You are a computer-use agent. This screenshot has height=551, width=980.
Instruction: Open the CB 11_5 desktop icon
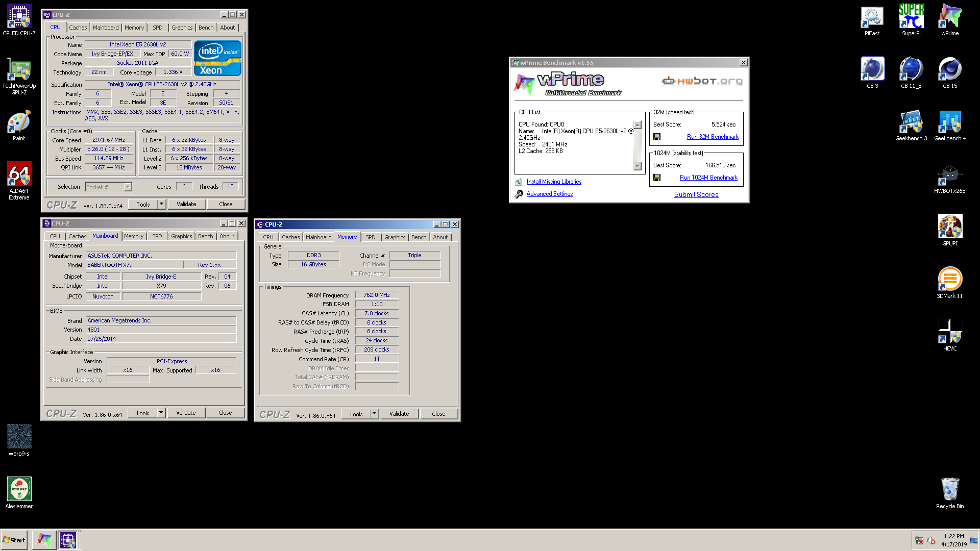click(x=911, y=72)
